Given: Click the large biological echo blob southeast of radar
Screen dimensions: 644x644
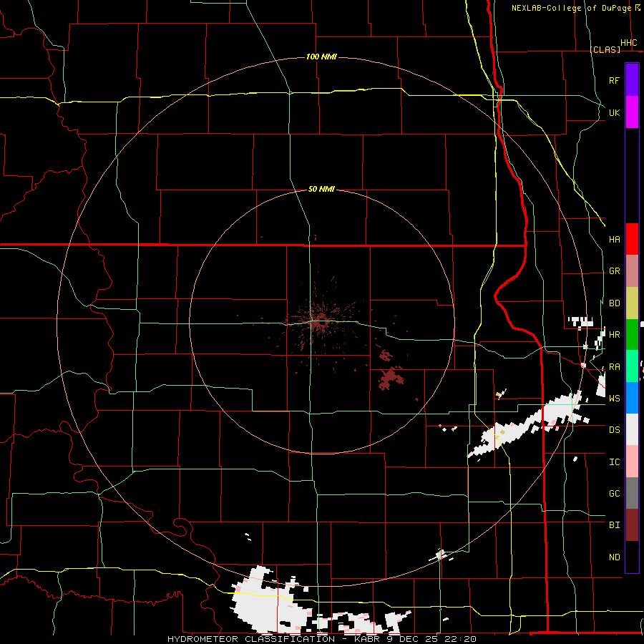Looking at the screenshot, I should coord(391,379).
